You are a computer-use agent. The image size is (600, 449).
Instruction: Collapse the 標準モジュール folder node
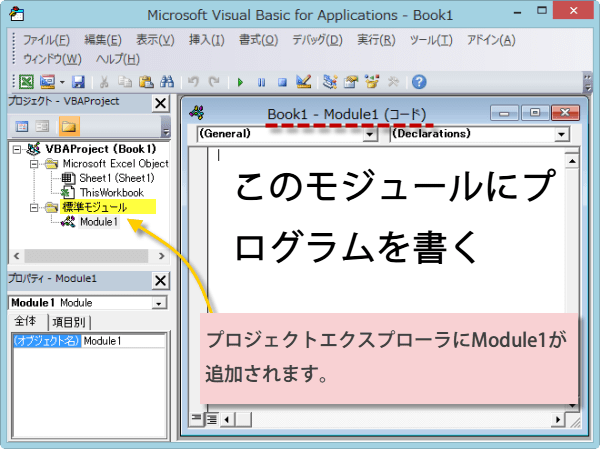click(x=21, y=207)
